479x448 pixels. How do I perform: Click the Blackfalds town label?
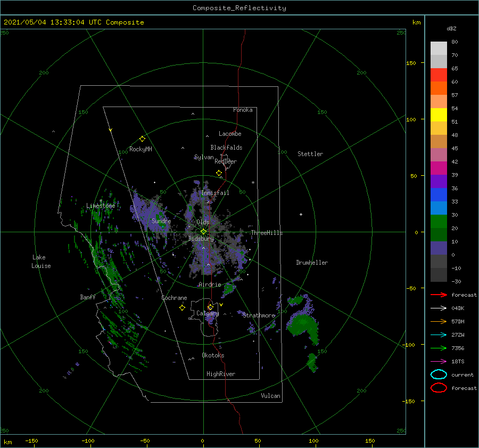pyautogui.click(x=226, y=148)
